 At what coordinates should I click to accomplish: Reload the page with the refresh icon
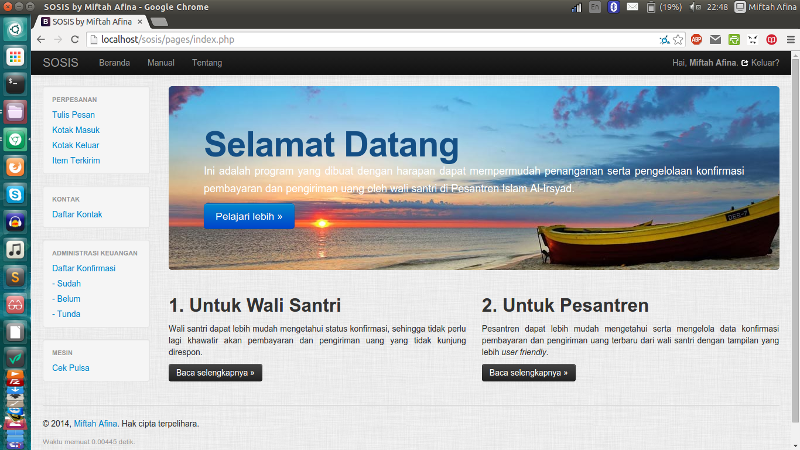(74, 39)
